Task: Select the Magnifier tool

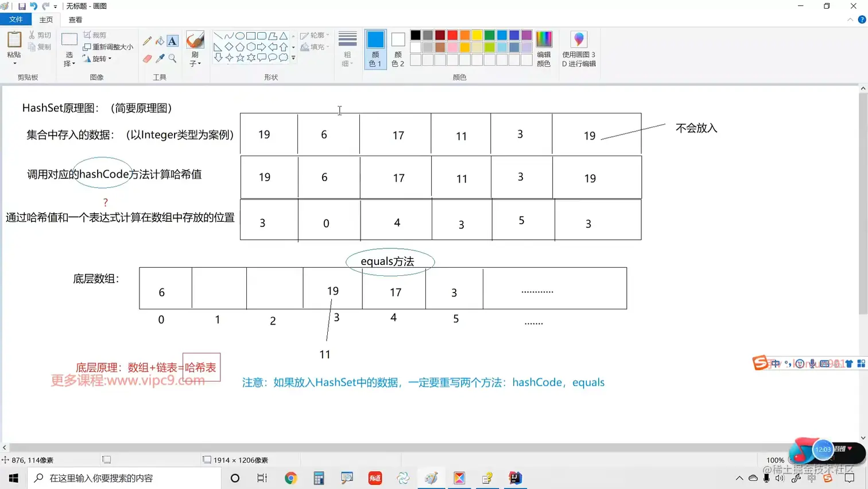Action: (173, 57)
